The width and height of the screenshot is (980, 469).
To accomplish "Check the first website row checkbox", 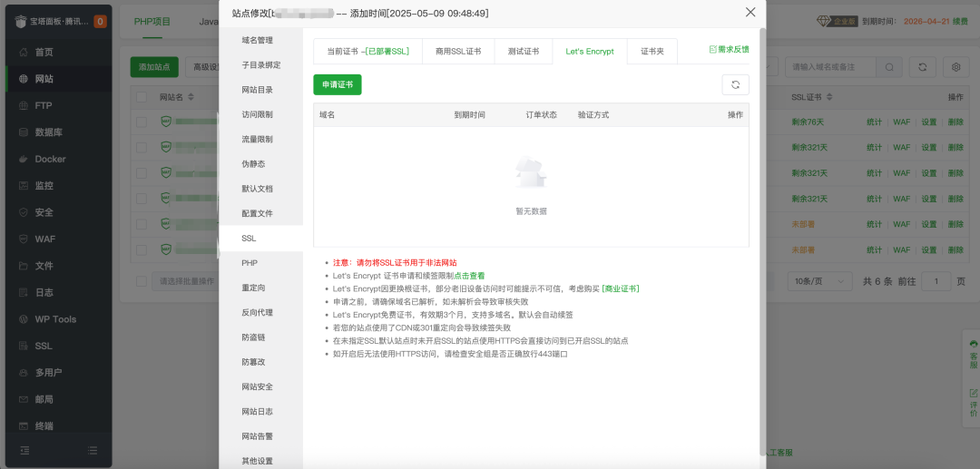I will (142, 121).
